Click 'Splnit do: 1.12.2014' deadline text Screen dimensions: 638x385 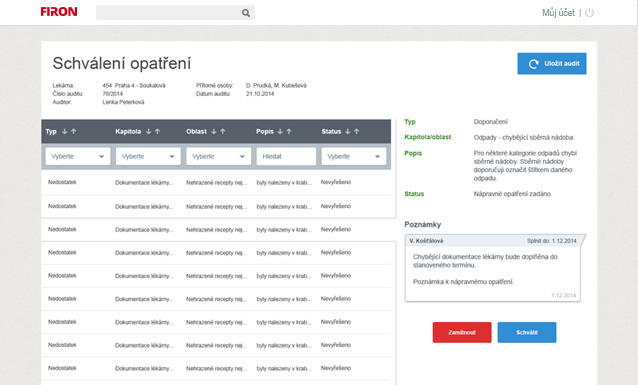552,241
